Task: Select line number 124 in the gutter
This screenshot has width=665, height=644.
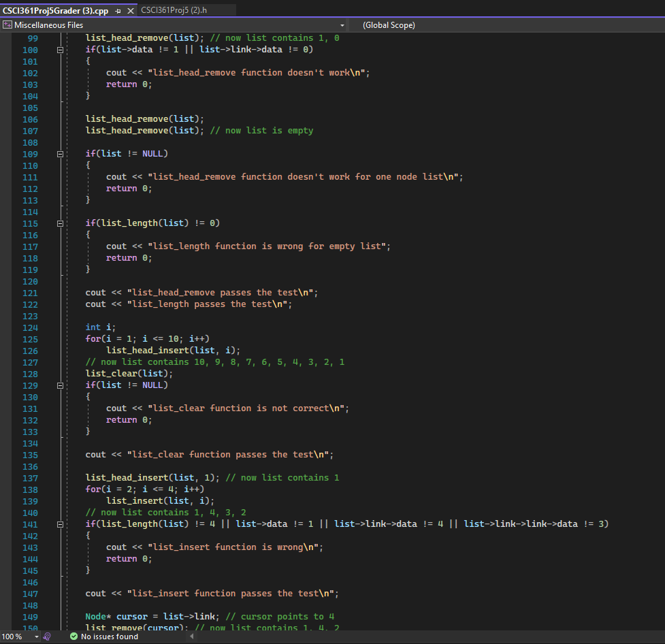Action: pos(30,327)
